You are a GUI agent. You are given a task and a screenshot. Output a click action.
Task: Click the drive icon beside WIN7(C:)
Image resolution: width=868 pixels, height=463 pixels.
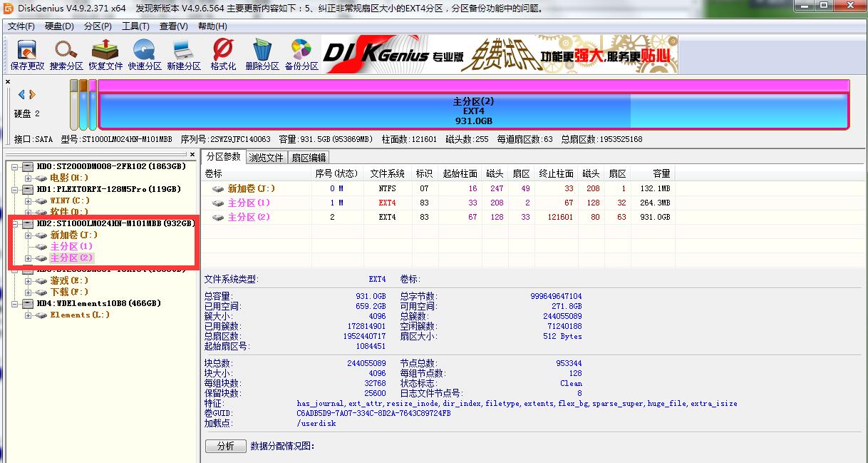[x=41, y=200]
